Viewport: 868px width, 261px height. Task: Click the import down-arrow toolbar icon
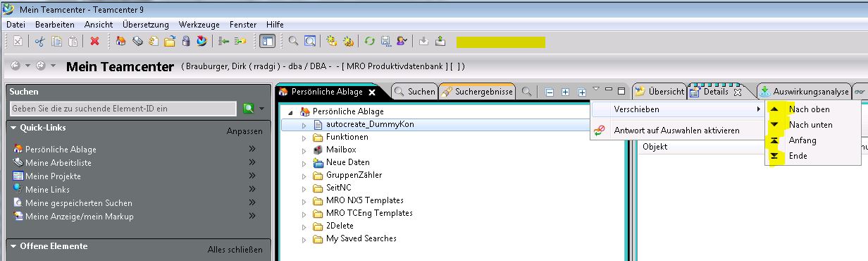click(x=423, y=41)
